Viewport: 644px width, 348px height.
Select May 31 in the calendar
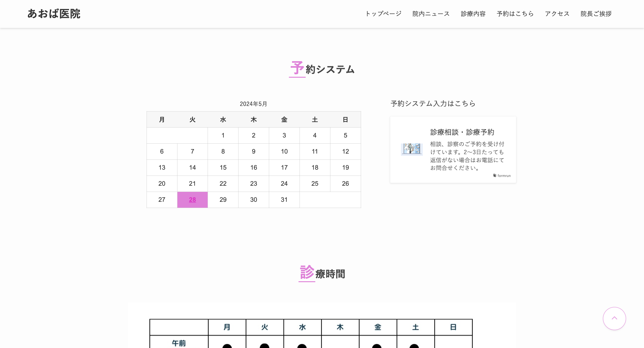pos(284,200)
